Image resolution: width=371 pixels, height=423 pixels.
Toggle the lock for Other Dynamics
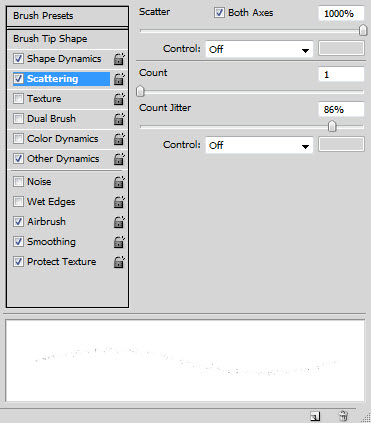[119, 159]
